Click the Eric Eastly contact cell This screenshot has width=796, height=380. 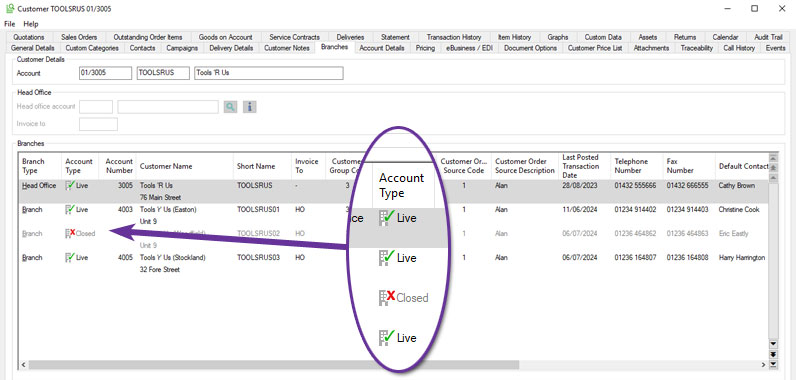pos(733,233)
